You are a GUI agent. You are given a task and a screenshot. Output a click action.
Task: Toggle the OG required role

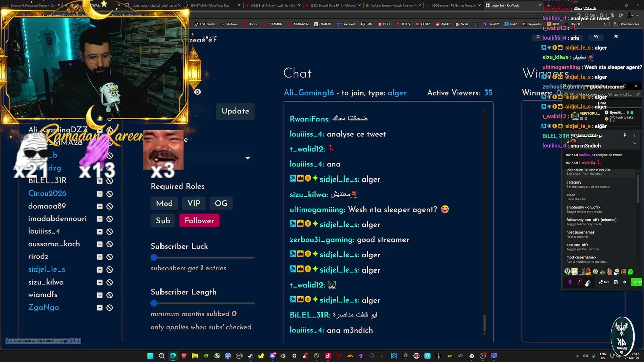pyautogui.click(x=221, y=204)
